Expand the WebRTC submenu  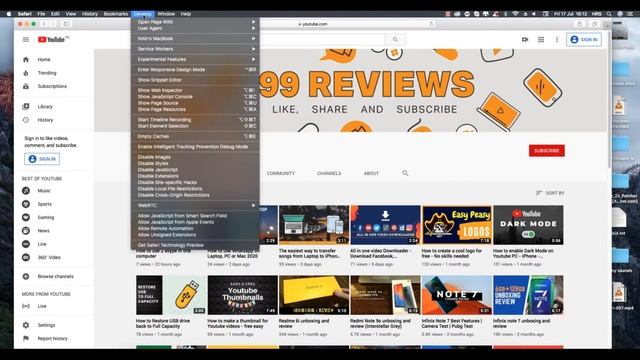tap(195, 205)
